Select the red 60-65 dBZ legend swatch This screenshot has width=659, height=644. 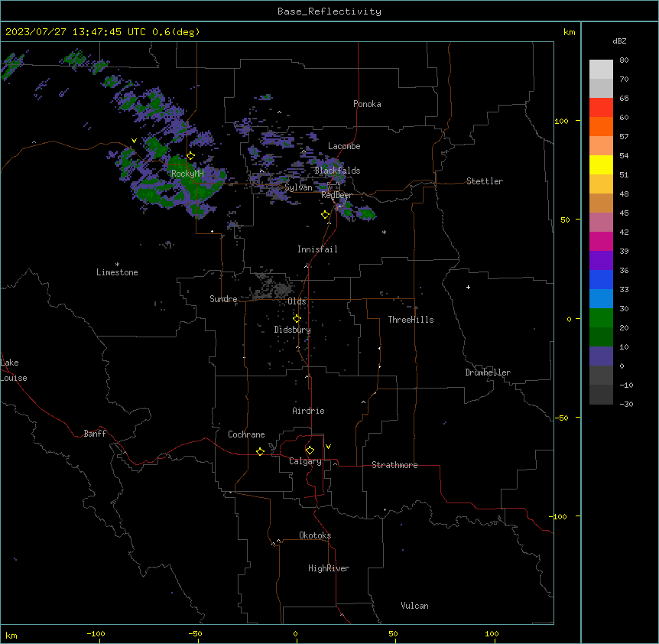pos(601,107)
